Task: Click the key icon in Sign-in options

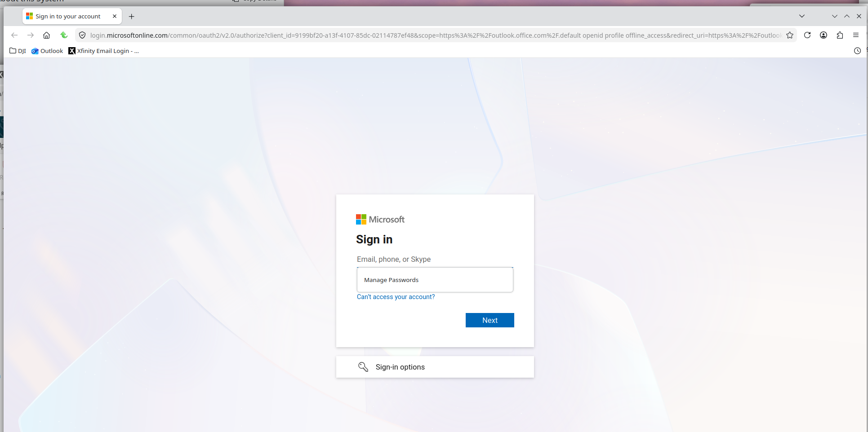Action: pyautogui.click(x=363, y=367)
